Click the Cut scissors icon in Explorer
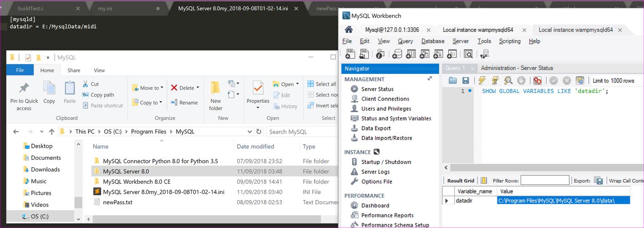 point(86,84)
